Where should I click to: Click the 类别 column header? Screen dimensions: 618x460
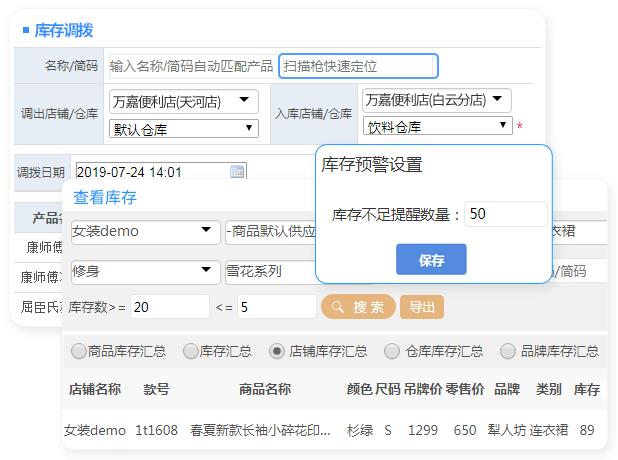click(x=549, y=389)
